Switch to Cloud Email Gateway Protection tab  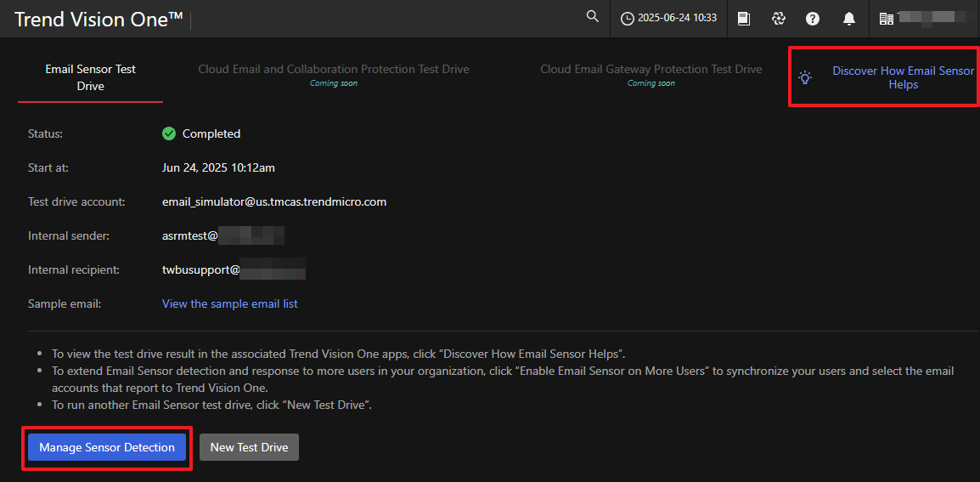[651, 70]
